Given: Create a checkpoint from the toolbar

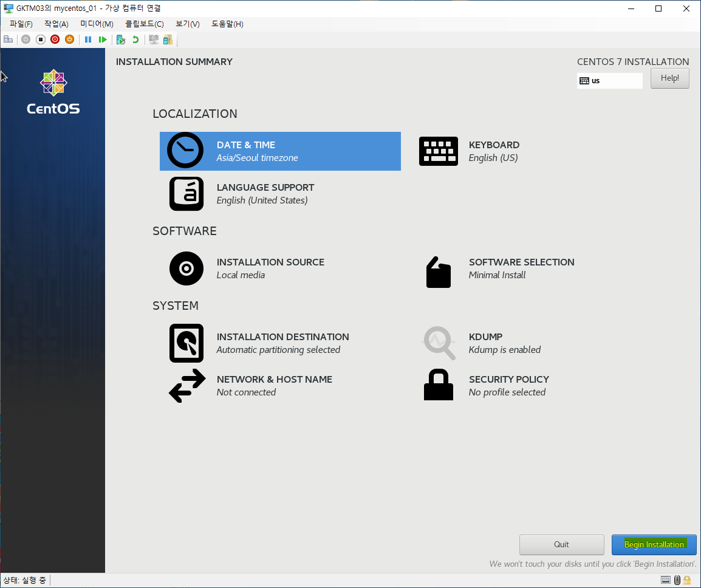Looking at the screenshot, I should click(x=121, y=39).
